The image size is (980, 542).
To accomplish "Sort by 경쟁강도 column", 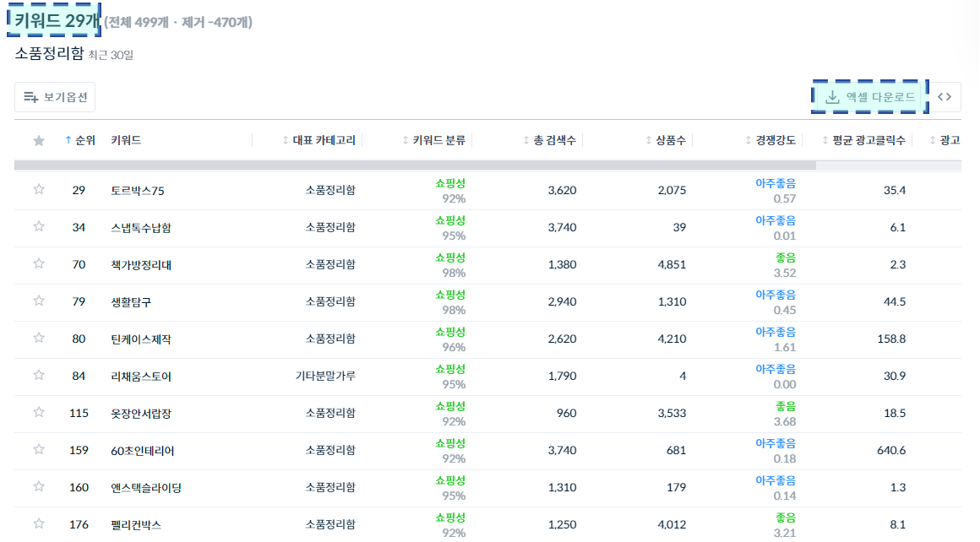I will 770,140.
